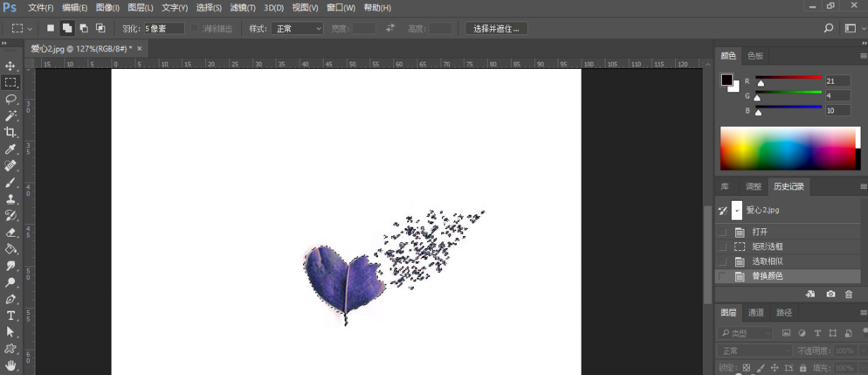Image resolution: width=868 pixels, height=375 pixels.
Task: Select the Crop tool
Action: point(10,132)
